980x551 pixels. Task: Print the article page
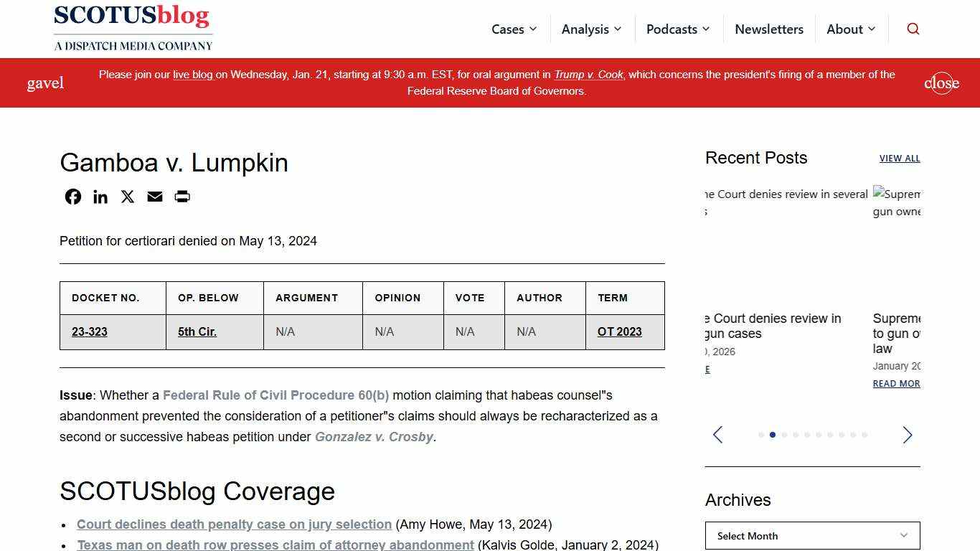[182, 197]
